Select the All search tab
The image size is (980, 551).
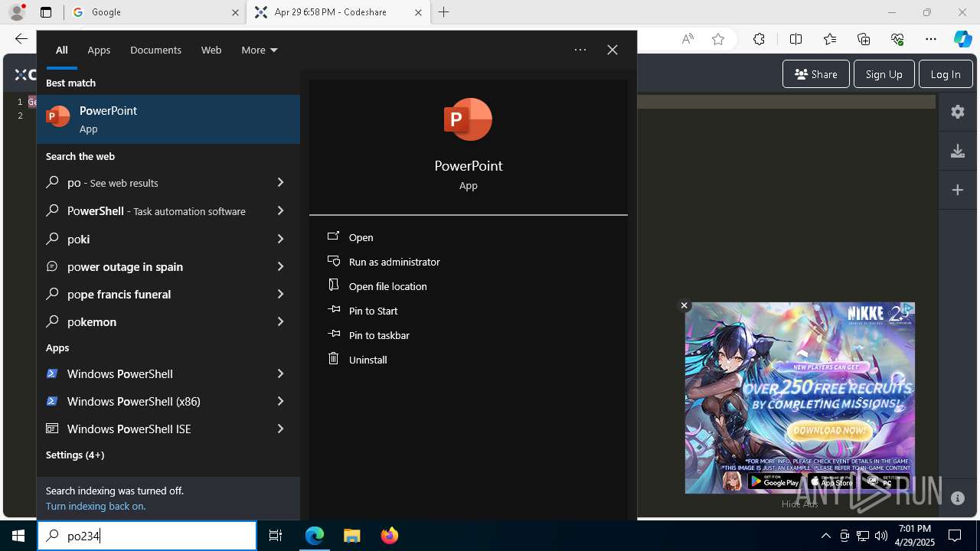click(x=61, y=50)
